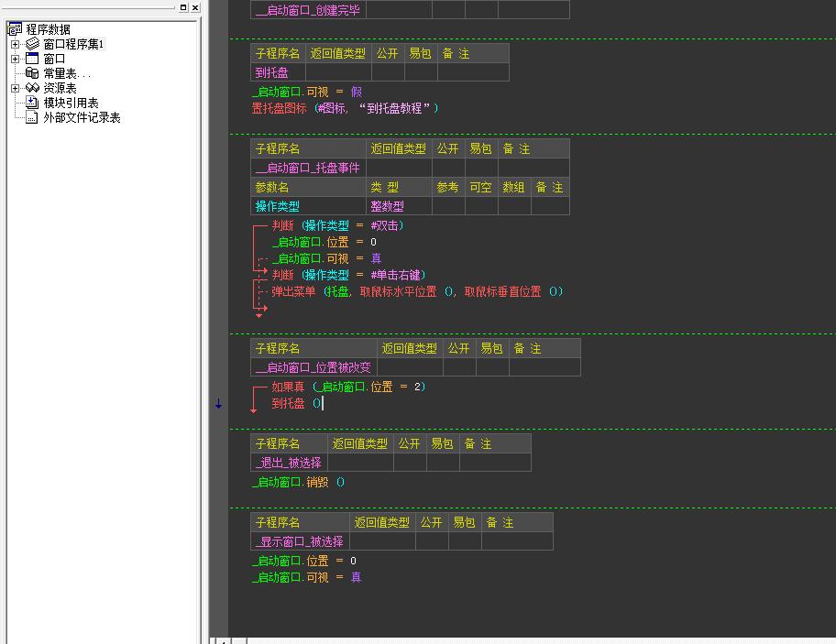Close the program data side panel
Viewport: 836px width, 644px height.
click(195, 7)
